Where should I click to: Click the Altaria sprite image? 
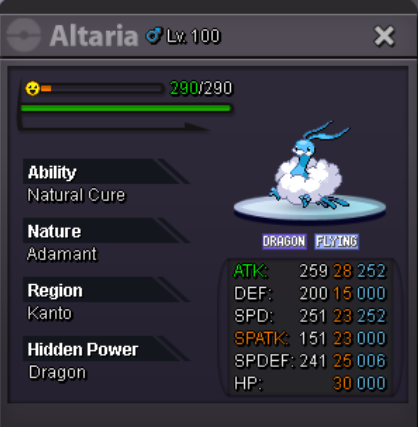point(308,166)
